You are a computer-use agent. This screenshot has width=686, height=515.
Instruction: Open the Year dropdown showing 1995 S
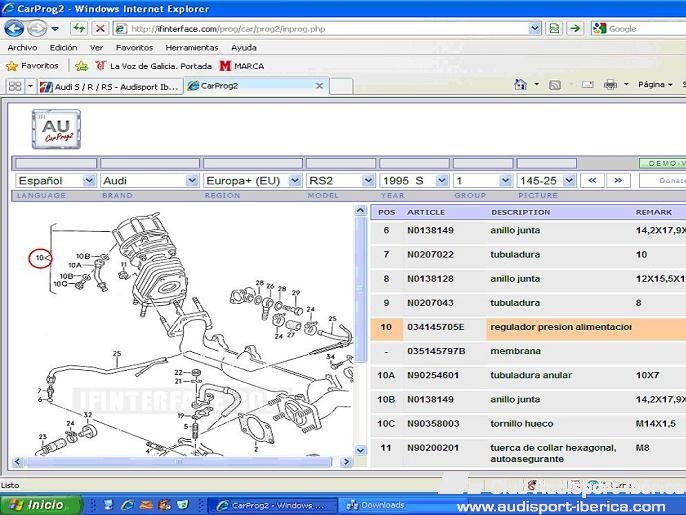[414, 180]
